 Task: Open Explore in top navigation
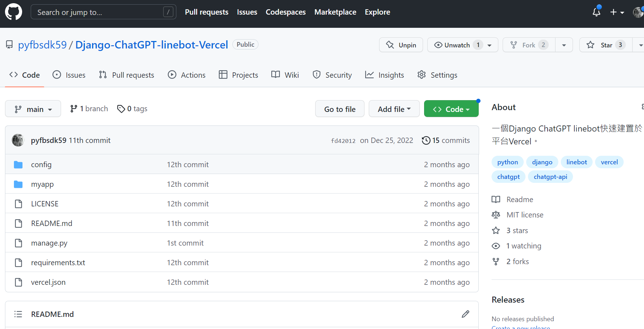pos(377,12)
